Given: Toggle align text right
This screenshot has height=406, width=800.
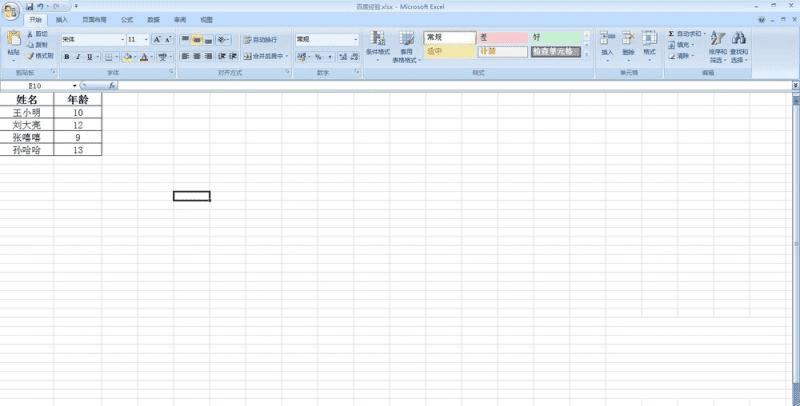Looking at the screenshot, I should 208,56.
